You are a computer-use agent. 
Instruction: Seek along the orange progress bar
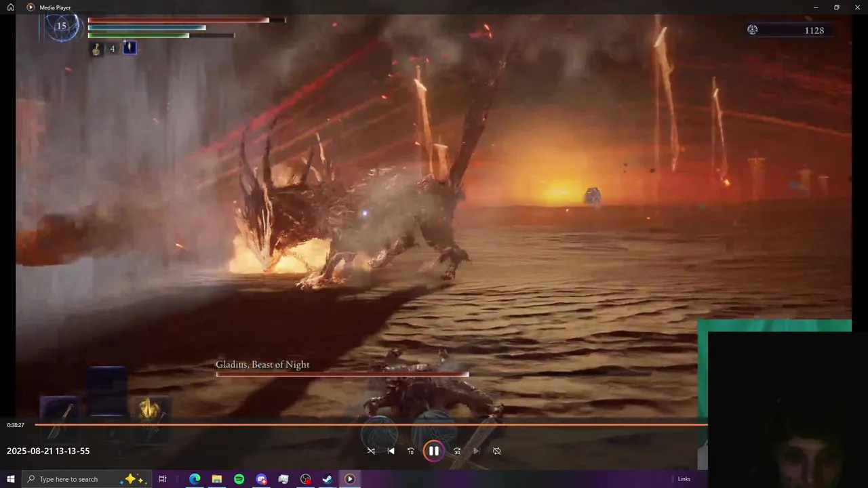pyautogui.click(x=371, y=425)
